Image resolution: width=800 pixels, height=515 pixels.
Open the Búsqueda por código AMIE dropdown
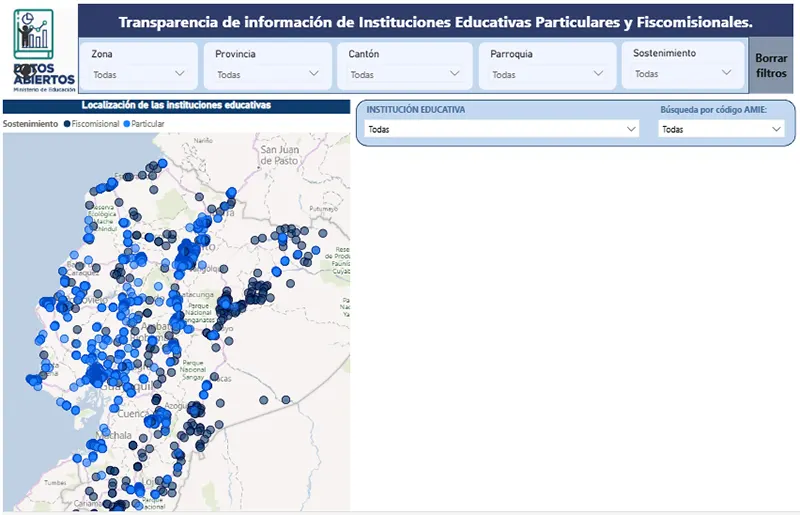(x=721, y=129)
